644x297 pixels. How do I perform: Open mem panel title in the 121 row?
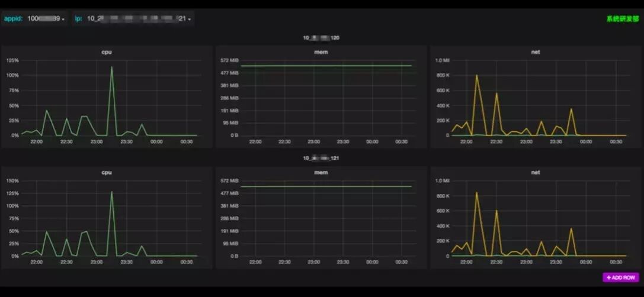[x=321, y=172]
